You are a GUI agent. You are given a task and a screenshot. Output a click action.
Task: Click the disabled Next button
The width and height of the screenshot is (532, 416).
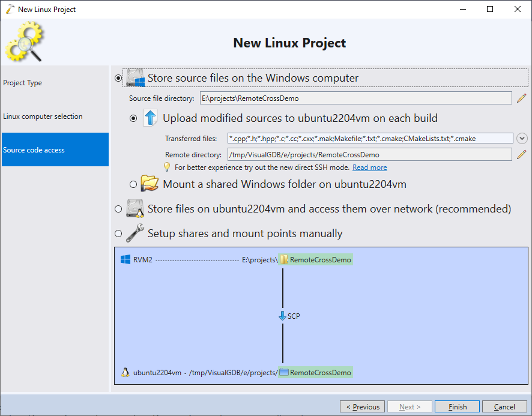(410, 406)
